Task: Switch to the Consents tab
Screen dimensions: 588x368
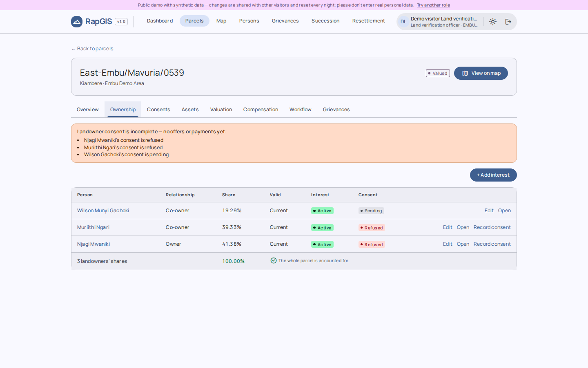Action: [x=158, y=110]
